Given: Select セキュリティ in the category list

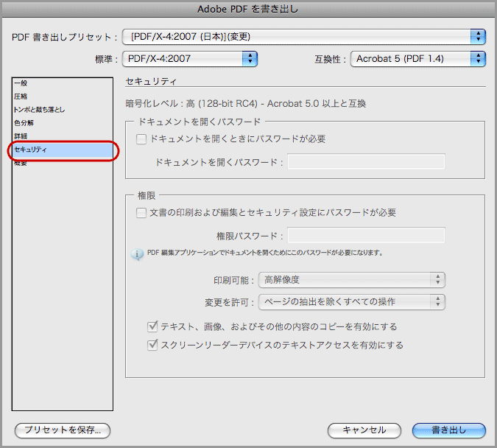Looking at the screenshot, I should point(63,150).
